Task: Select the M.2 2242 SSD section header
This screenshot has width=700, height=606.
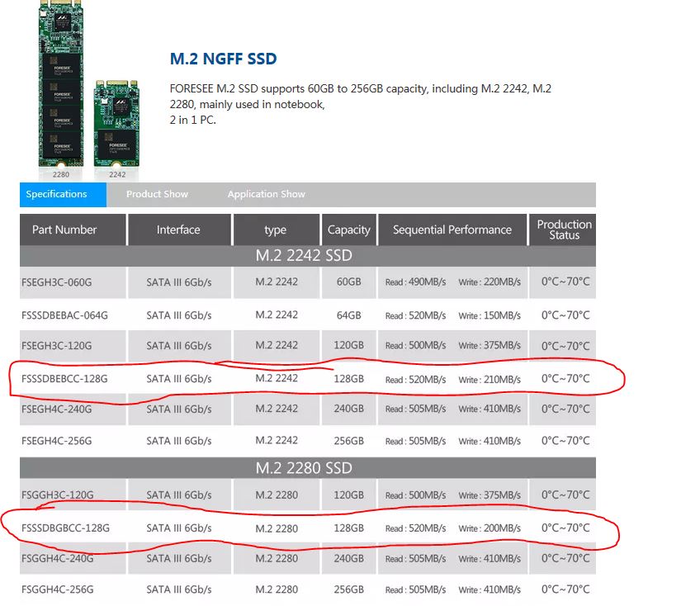Action: pyautogui.click(x=308, y=255)
